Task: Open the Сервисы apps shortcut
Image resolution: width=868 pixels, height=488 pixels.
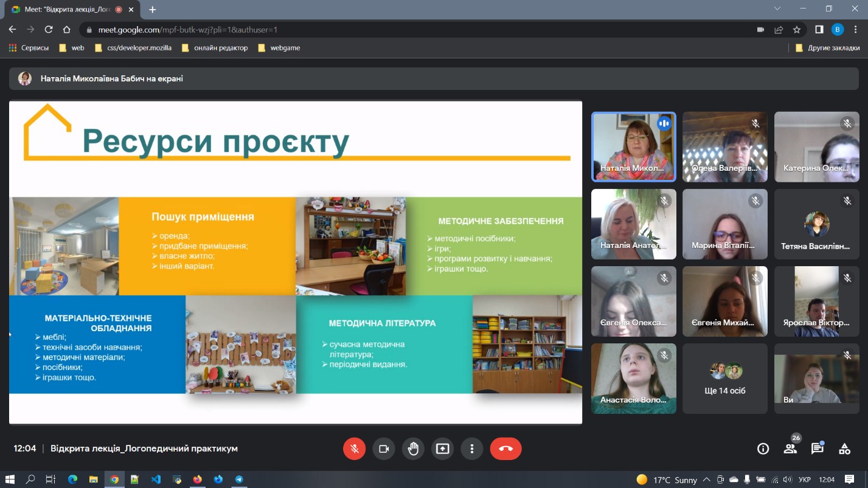Action: point(29,48)
